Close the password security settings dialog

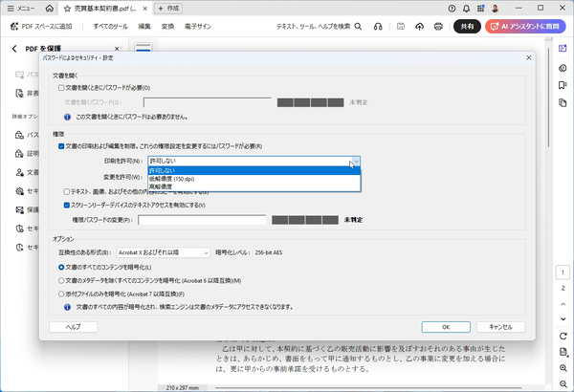coord(529,57)
